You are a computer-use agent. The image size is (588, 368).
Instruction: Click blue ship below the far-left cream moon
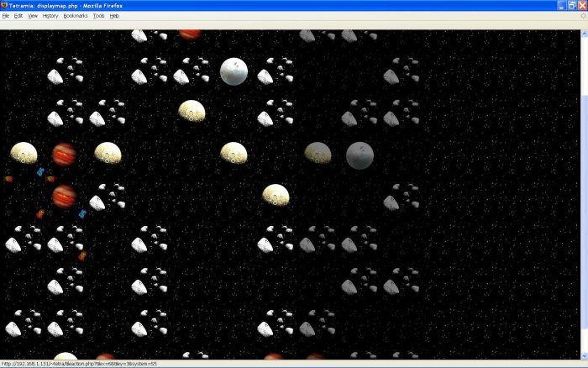39,172
